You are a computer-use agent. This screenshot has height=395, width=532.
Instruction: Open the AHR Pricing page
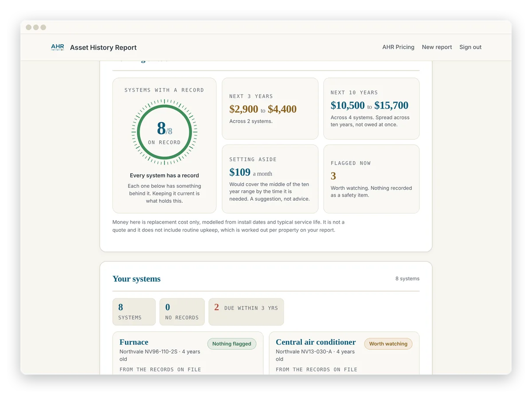click(398, 47)
